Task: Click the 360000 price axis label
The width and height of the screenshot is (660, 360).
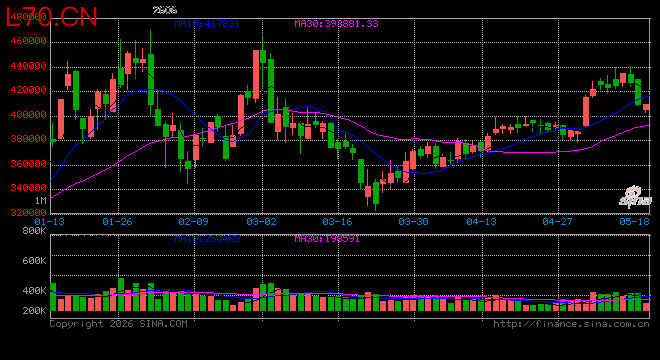Action: (29, 163)
